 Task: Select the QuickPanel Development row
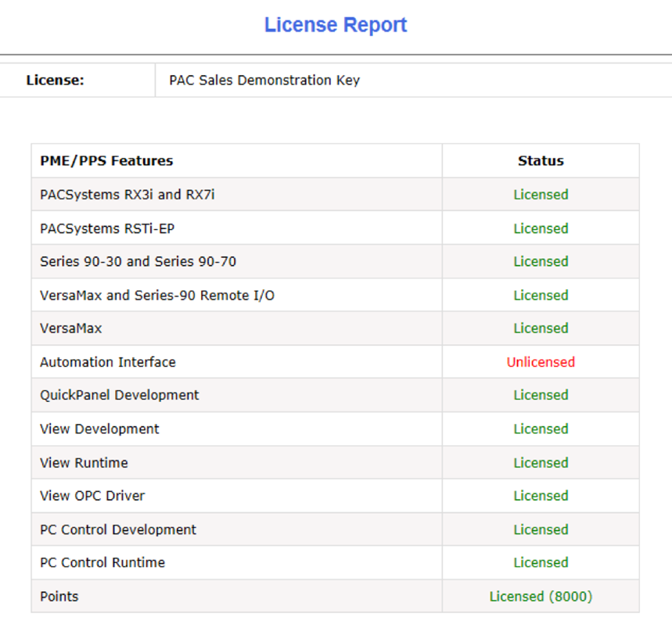tap(335, 395)
